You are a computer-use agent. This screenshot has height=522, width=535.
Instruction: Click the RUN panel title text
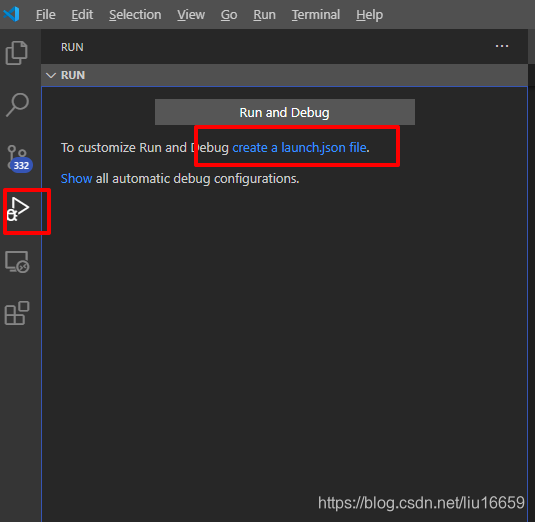point(72,47)
